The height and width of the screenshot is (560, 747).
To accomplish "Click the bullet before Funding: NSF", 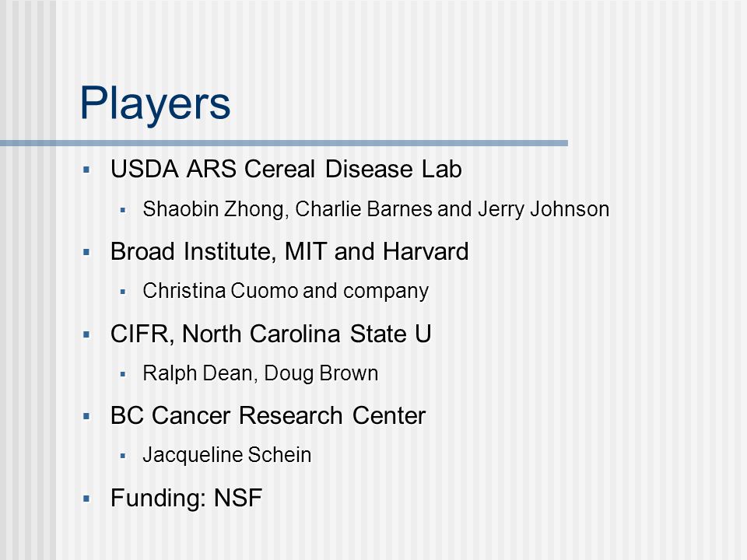I will coord(86,499).
